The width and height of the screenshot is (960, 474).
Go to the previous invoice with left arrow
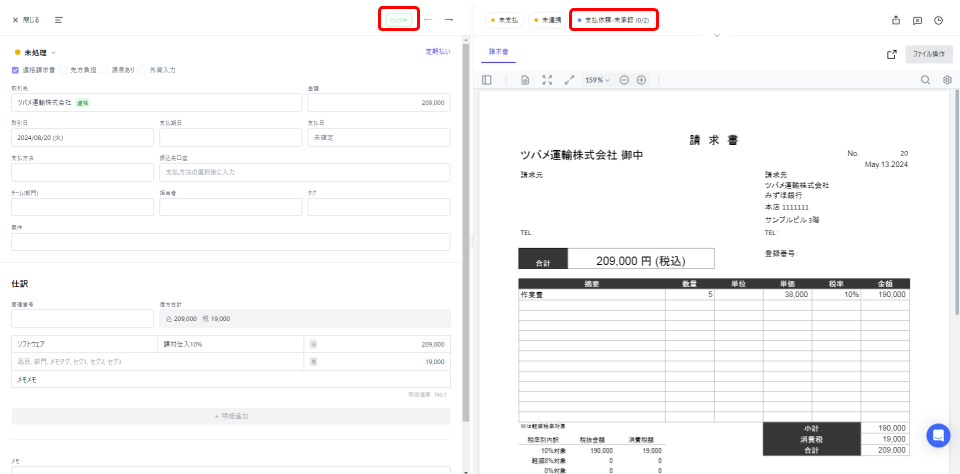pos(428,20)
